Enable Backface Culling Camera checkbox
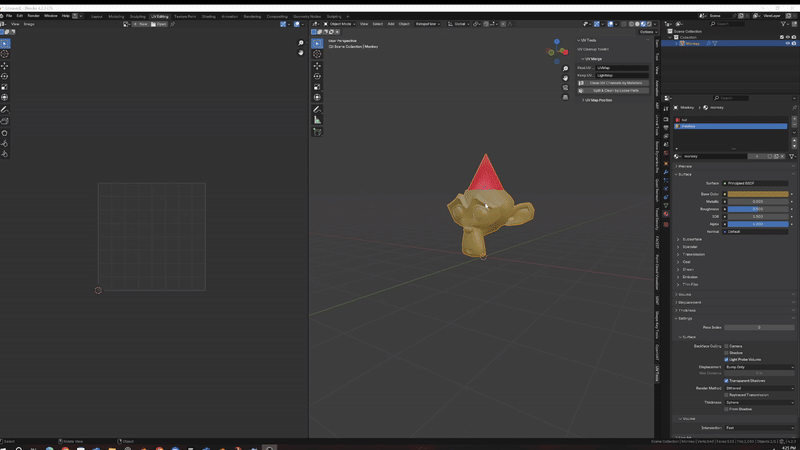 tap(726, 346)
